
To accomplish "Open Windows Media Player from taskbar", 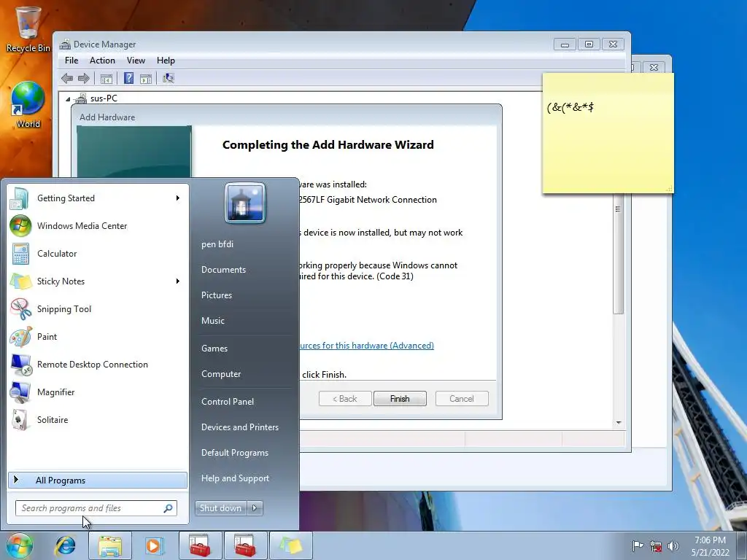I will (x=154, y=545).
